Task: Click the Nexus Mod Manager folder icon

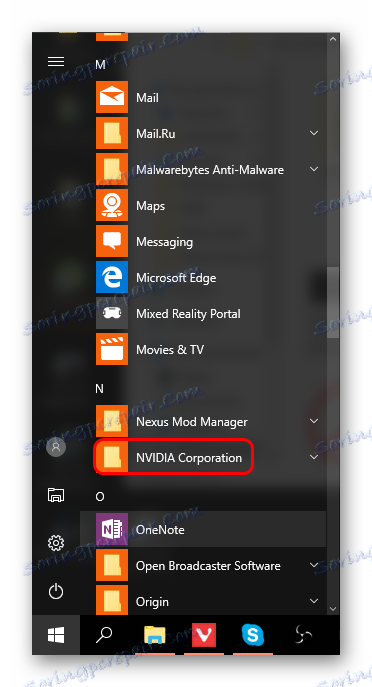Action: click(x=112, y=421)
